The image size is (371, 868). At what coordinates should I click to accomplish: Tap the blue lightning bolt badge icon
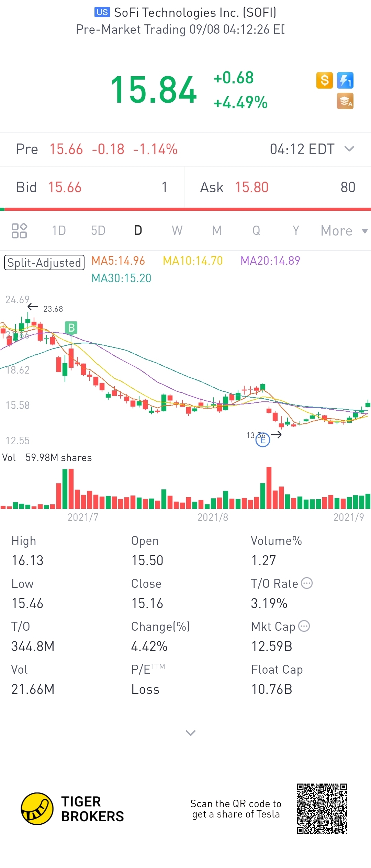[x=345, y=80]
